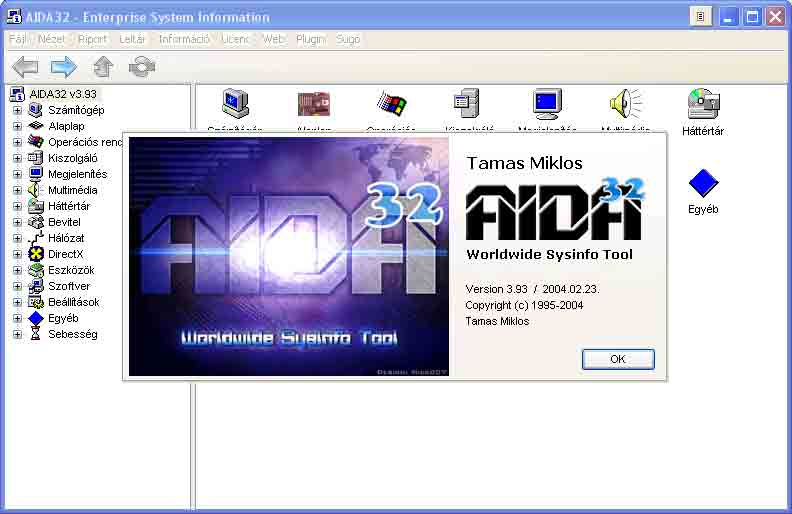Click Sebesség hourglass icon in tree

35,334
